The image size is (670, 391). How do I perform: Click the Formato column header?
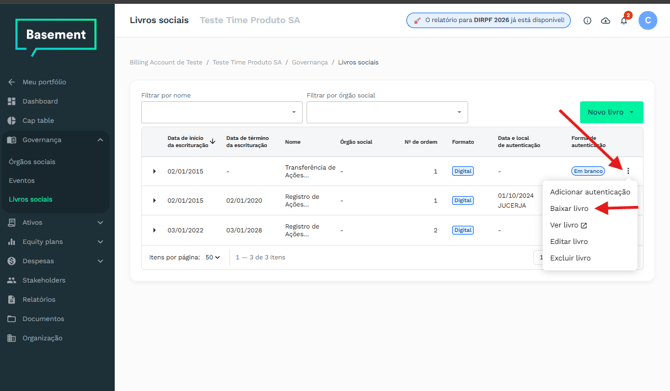click(x=463, y=142)
